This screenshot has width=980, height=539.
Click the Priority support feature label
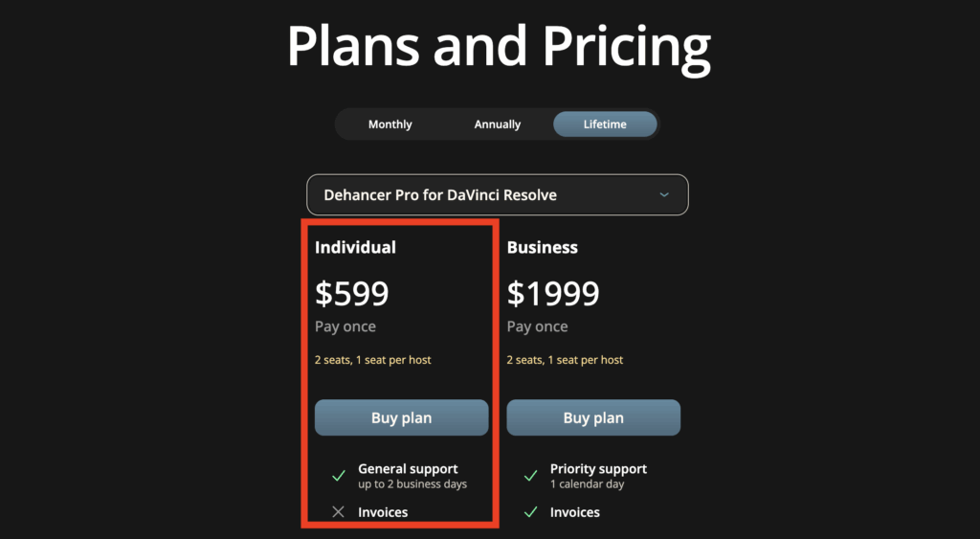pos(598,469)
